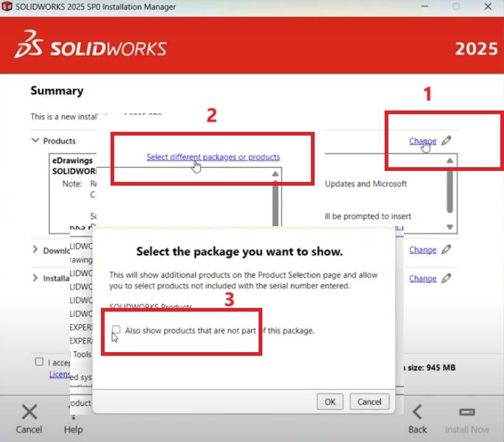Screen dimensions: 504x442
Task: Open the License agreement link
Action: 60,374
